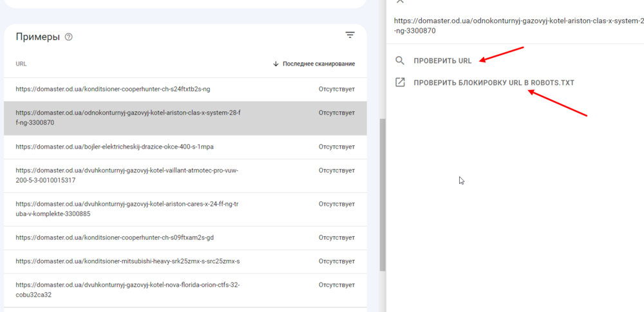The width and height of the screenshot is (644, 312).
Task: Click the magnifier icon for Проверить URL
Action: (400, 60)
